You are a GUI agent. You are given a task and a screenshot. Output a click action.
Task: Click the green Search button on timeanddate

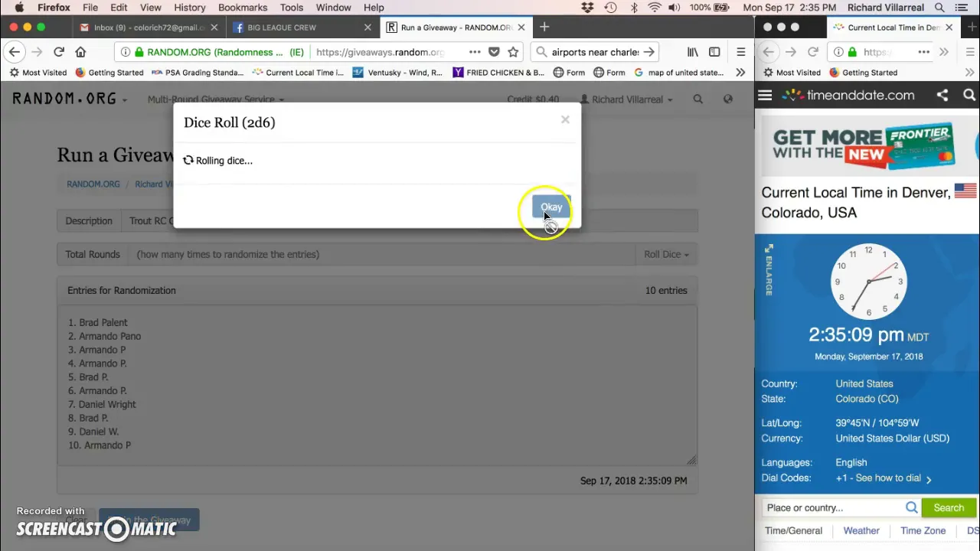(x=949, y=507)
